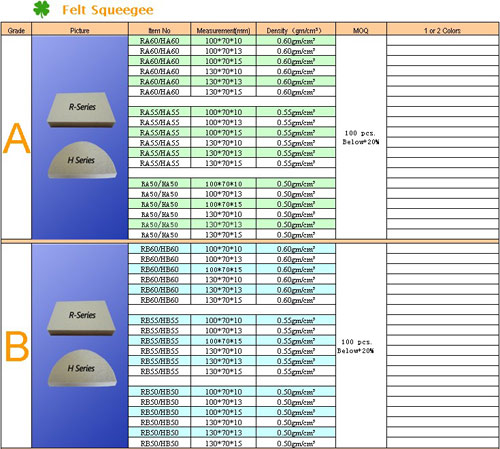This screenshot has height=449, width=500.
Task: Click the grade A MOQ 100 pcs cell
Action: [x=361, y=137]
